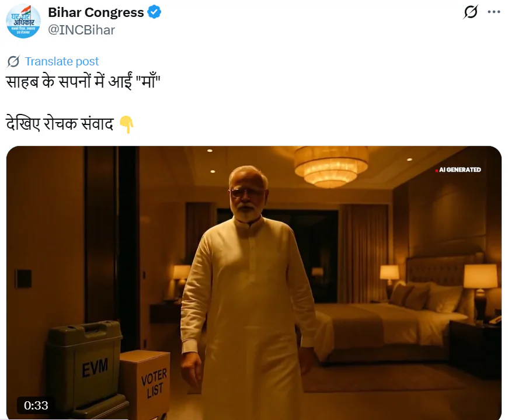Click the Grok icon beside Translate post
The width and height of the screenshot is (508, 420).
point(13,61)
